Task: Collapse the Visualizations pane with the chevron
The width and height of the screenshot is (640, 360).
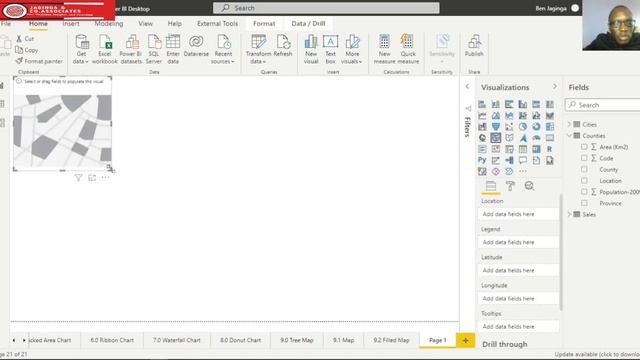Action: 555,87
